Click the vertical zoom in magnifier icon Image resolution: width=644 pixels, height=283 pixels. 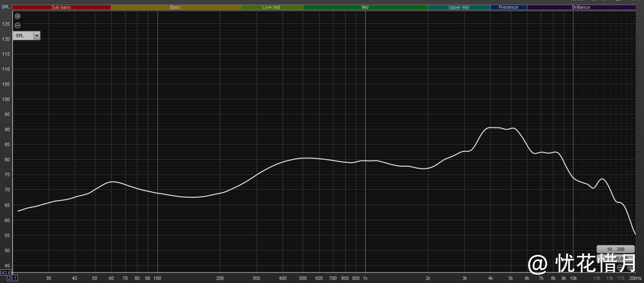18,16
